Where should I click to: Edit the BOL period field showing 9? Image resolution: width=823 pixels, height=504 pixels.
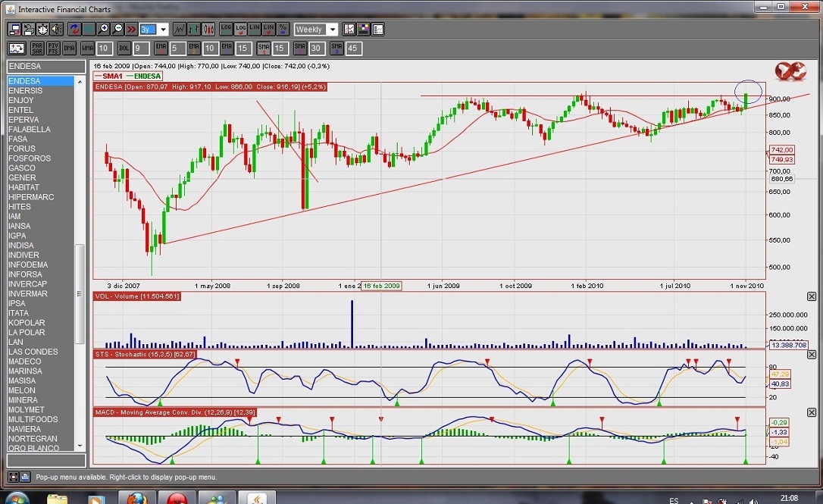(x=141, y=49)
